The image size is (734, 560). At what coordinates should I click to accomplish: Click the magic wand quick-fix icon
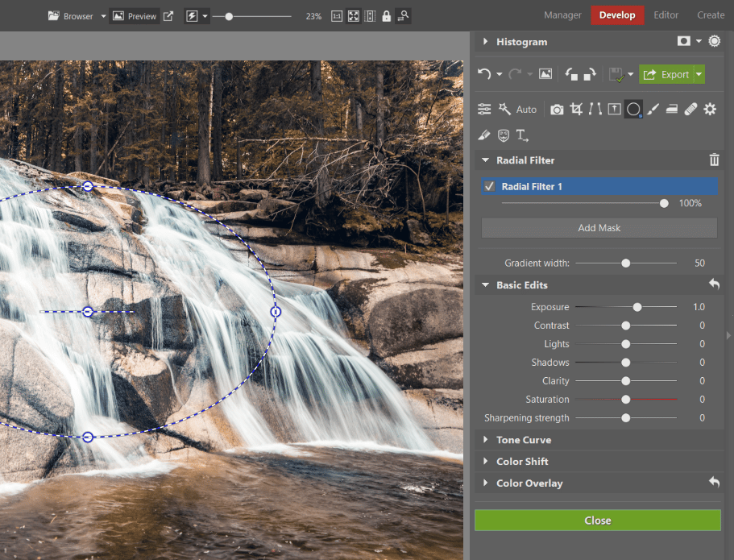pyautogui.click(x=504, y=109)
